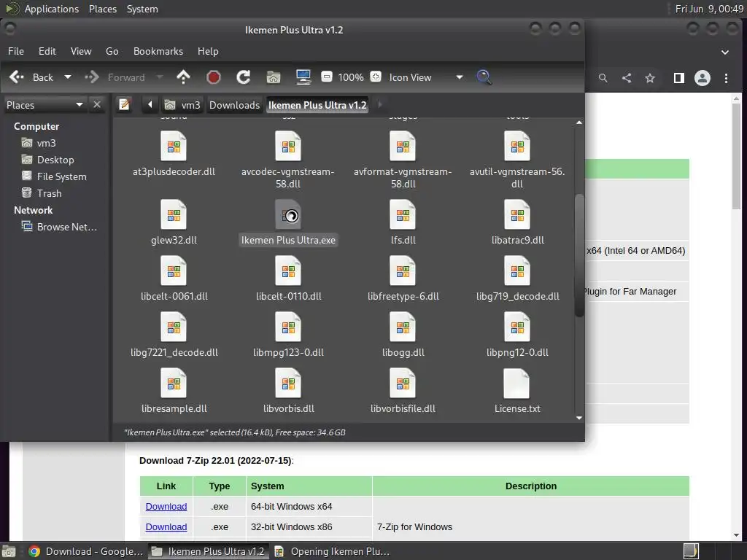The image size is (747, 560).
Task: Open Desktop in the Places sidebar
Action: [47, 160]
